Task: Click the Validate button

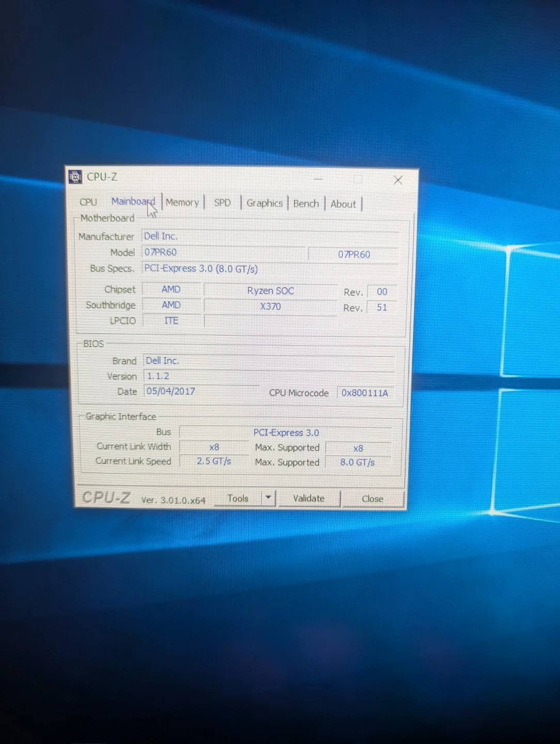Action: point(309,499)
